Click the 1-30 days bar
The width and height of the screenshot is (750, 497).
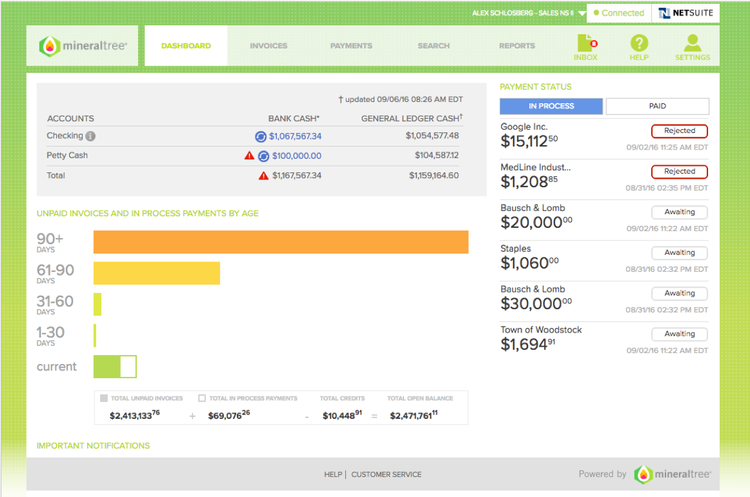point(95,335)
